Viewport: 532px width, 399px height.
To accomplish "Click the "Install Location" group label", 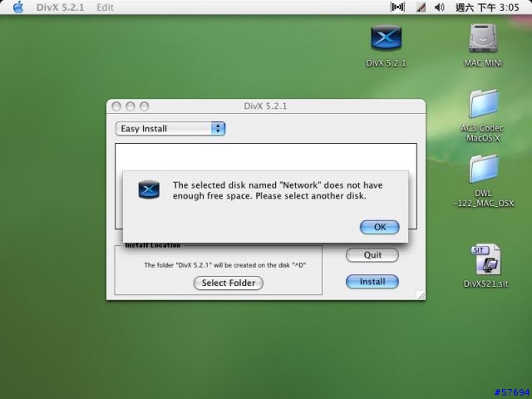I will 152,245.
